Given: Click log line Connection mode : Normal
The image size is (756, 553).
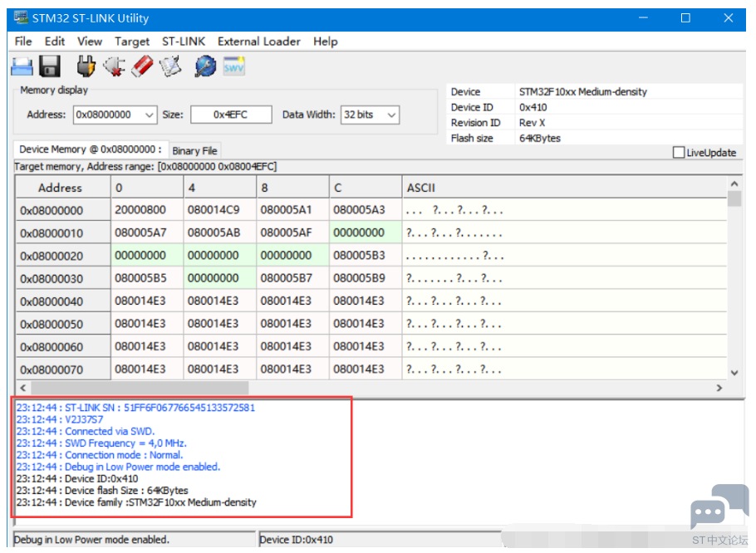Looking at the screenshot, I should [x=100, y=455].
